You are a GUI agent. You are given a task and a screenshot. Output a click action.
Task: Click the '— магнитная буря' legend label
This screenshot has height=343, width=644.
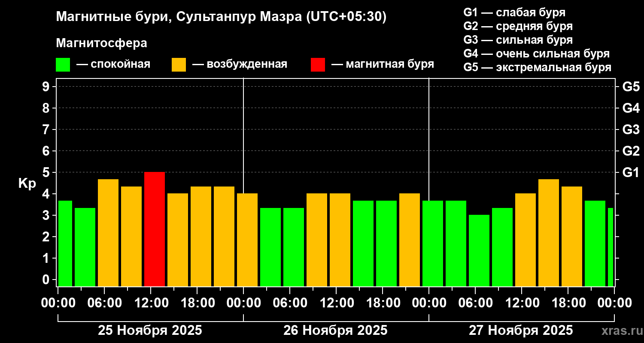click(x=383, y=65)
